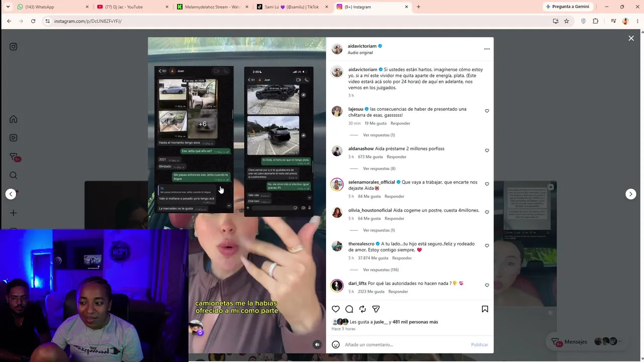Screen dimensions: 644x362
Task: Reload the Instagram page
Action: tap(33, 21)
